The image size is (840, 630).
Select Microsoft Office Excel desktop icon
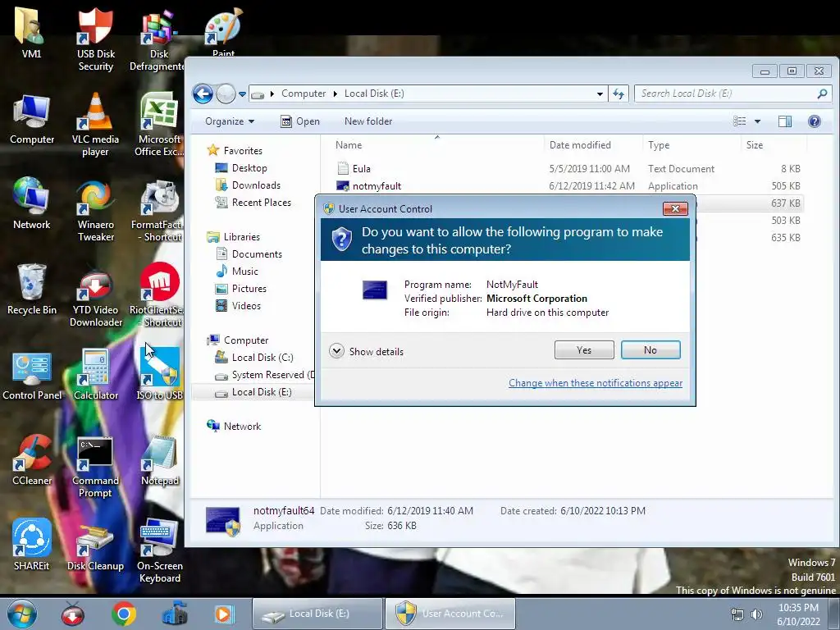[x=158, y=125]
